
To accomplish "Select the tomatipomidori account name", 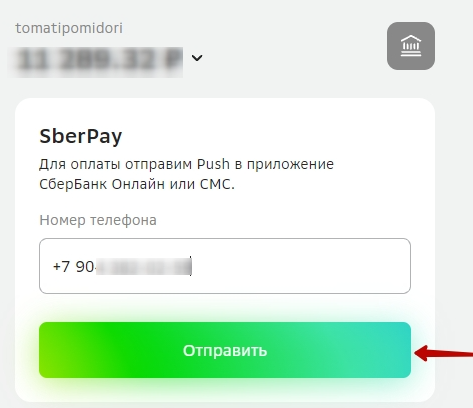I will [x=69, y=28].
